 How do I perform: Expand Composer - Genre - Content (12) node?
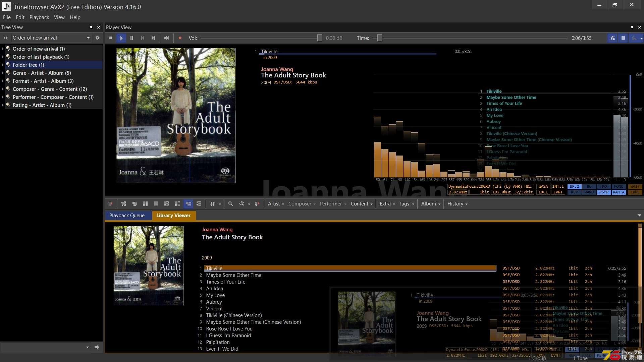point(3,89)
